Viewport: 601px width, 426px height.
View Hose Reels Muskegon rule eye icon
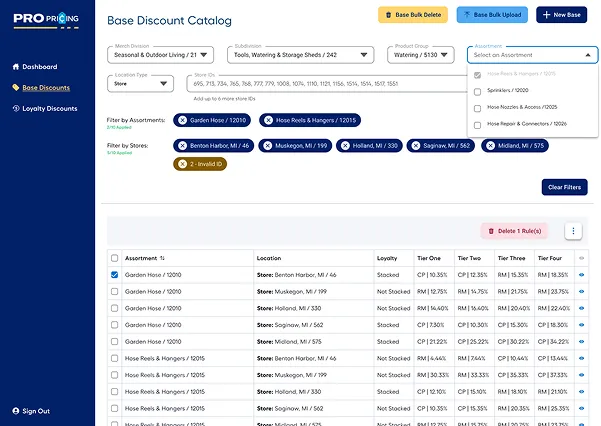(x=581, y=375)
